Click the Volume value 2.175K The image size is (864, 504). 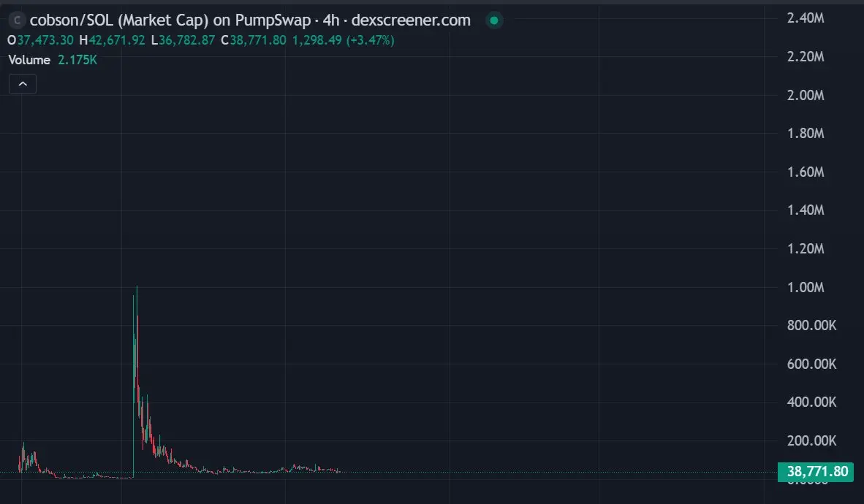[77, 60]
